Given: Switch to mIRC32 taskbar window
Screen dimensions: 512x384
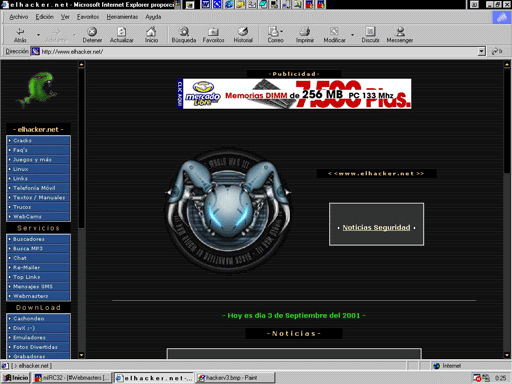Looking at the screenshot, I should 72,378.
